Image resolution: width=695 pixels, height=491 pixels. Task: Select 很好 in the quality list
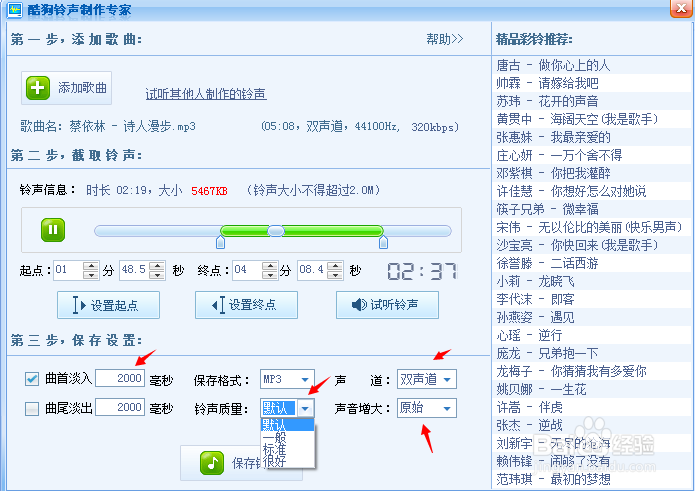pos(287,461)
